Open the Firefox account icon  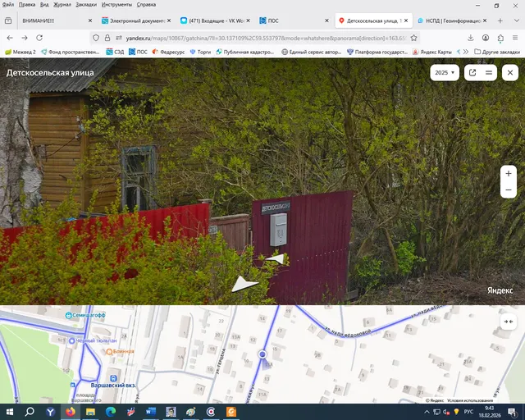[486, 38]
